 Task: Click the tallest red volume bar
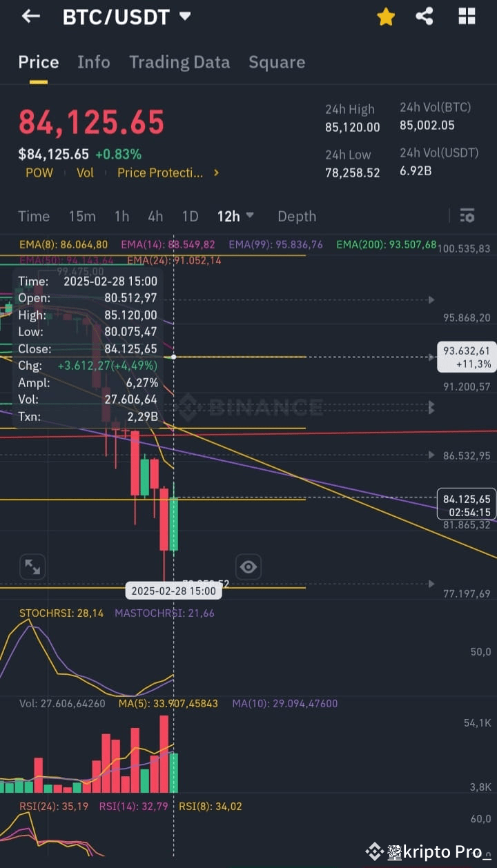pos(164,754)
